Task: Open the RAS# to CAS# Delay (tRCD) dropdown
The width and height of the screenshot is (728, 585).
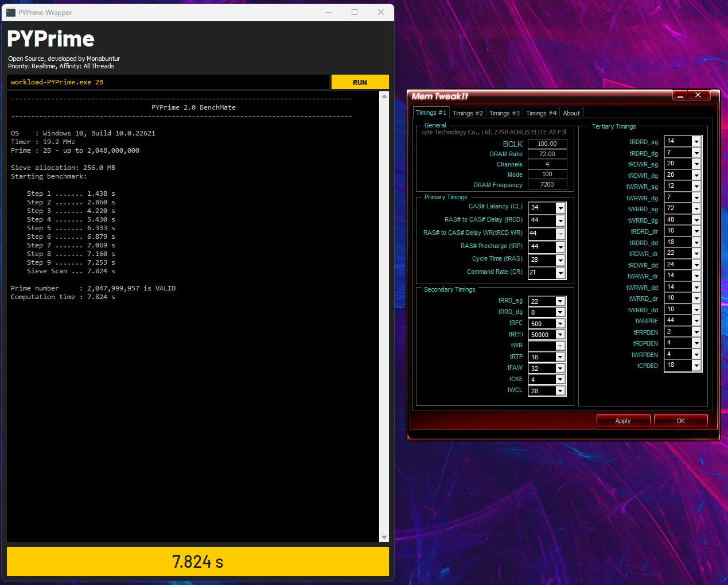Action: point(560,220)
